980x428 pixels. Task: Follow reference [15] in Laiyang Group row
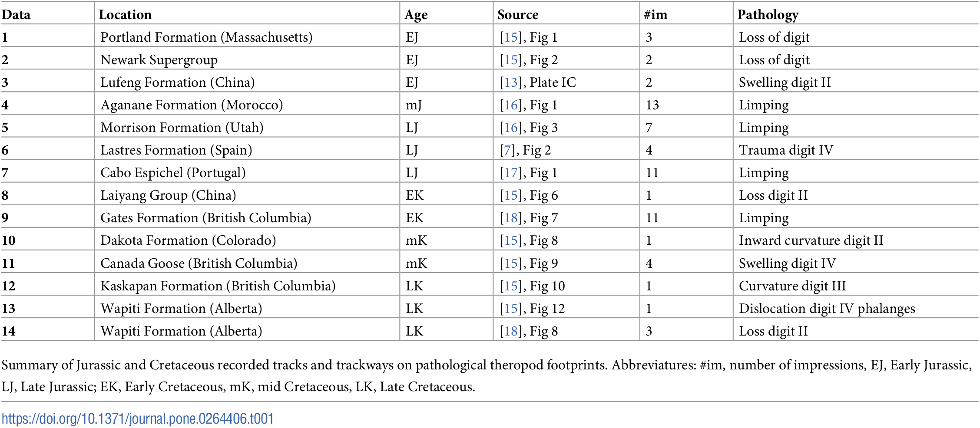[510, 195]
